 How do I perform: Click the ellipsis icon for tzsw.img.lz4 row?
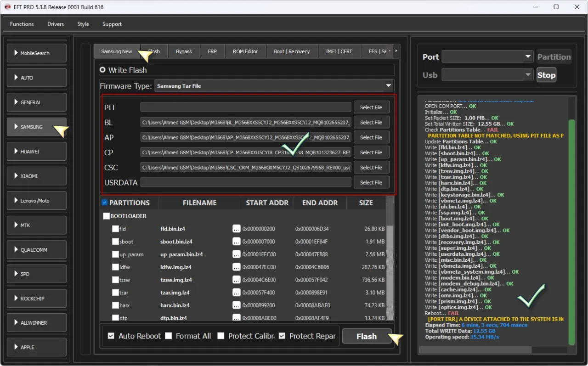[x=236, y=280]
